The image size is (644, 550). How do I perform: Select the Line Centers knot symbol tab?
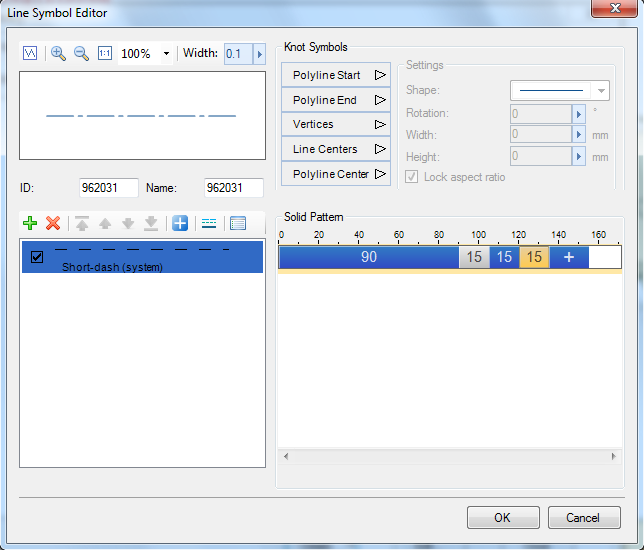(x=336, y=149)
